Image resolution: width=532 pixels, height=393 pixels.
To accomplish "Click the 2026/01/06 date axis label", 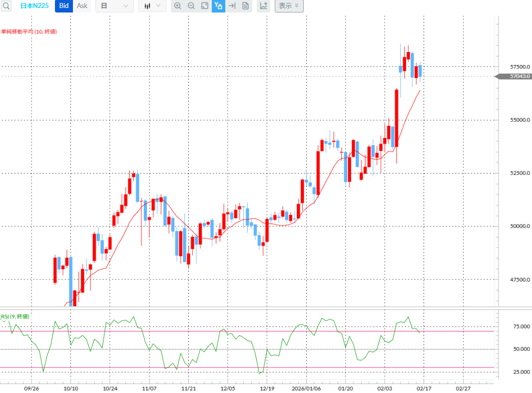I will (x=306, y=388).
